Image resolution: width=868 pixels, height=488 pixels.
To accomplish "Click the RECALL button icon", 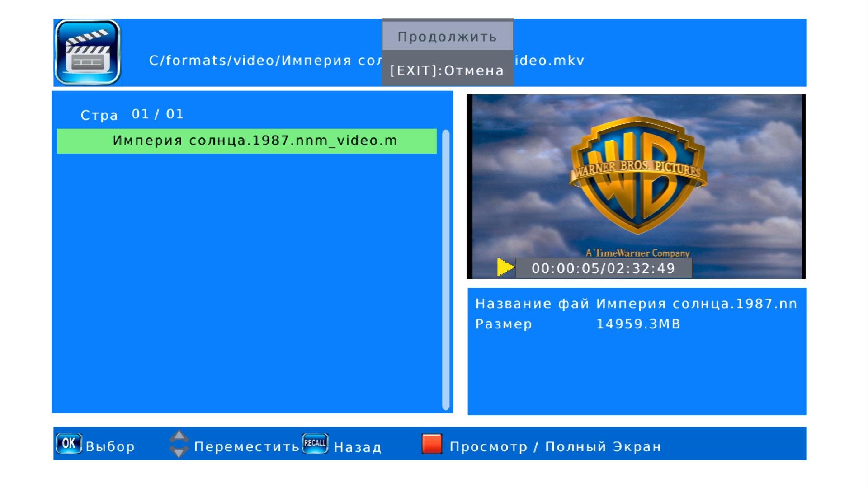I will click(315, 443).
